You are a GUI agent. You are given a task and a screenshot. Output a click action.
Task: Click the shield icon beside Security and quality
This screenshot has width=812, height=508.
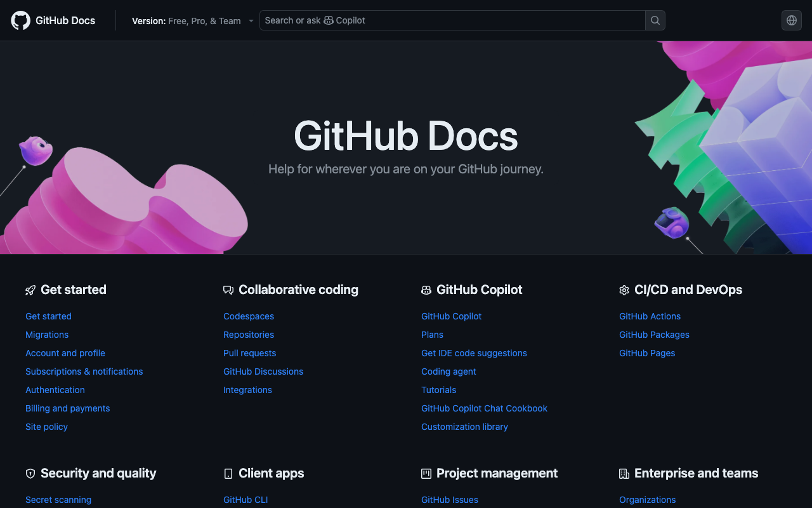click(30, 474)
